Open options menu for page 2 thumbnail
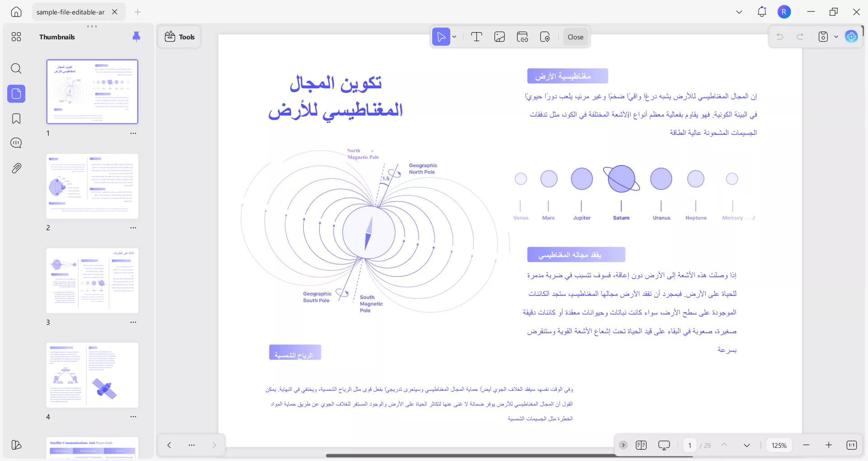The image size is (868, 461). click(133, 228)
